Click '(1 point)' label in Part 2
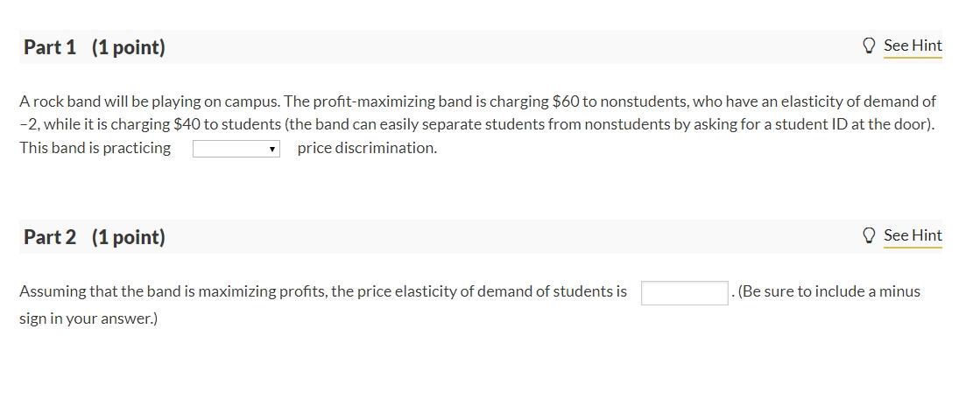The width and height of the screenshot is (980, 420). pos(128,237)
